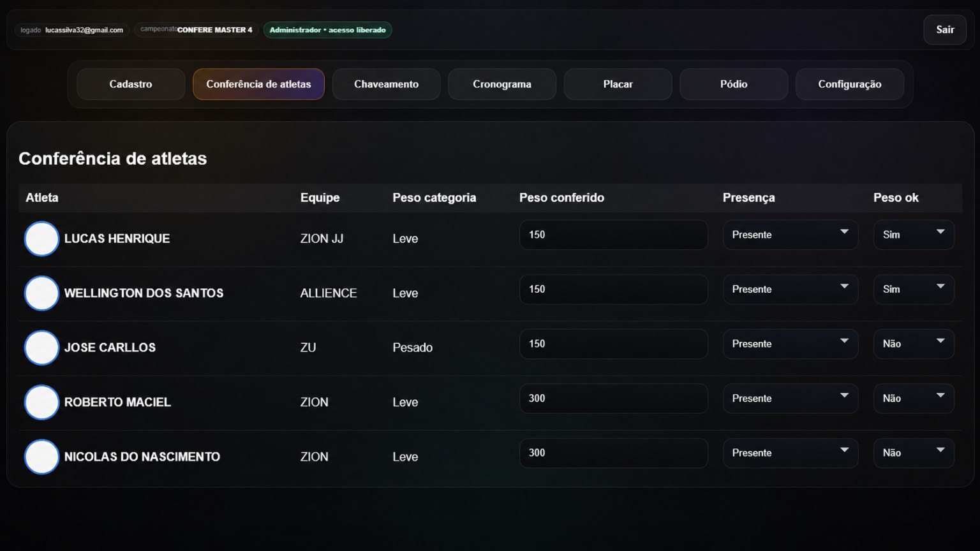Click Lucas Henrique's avatar circle

[x=41, y=239]
